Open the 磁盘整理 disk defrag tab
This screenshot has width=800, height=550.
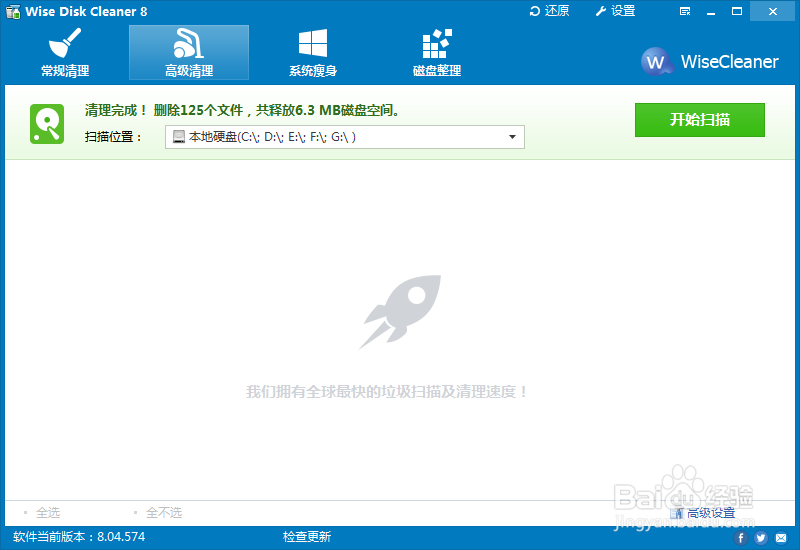tap(437, 53)
